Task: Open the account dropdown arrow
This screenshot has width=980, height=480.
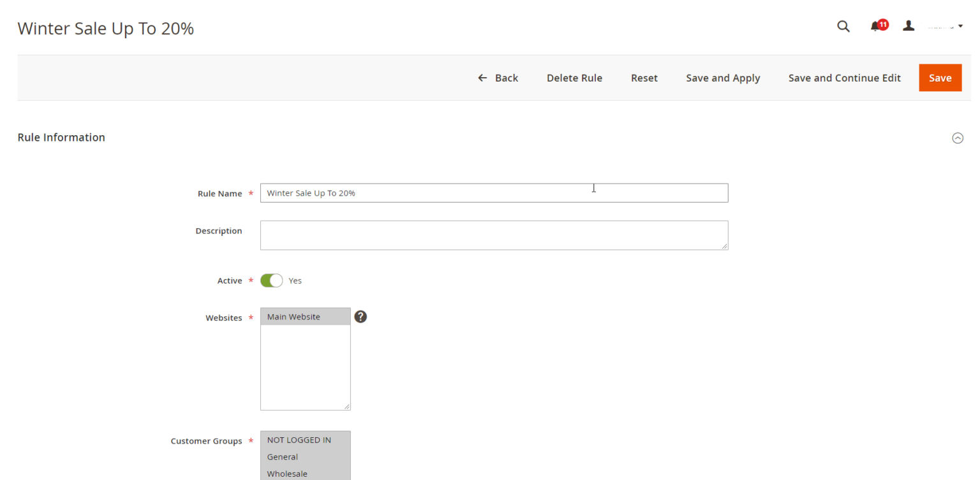Action: [960, 26]
